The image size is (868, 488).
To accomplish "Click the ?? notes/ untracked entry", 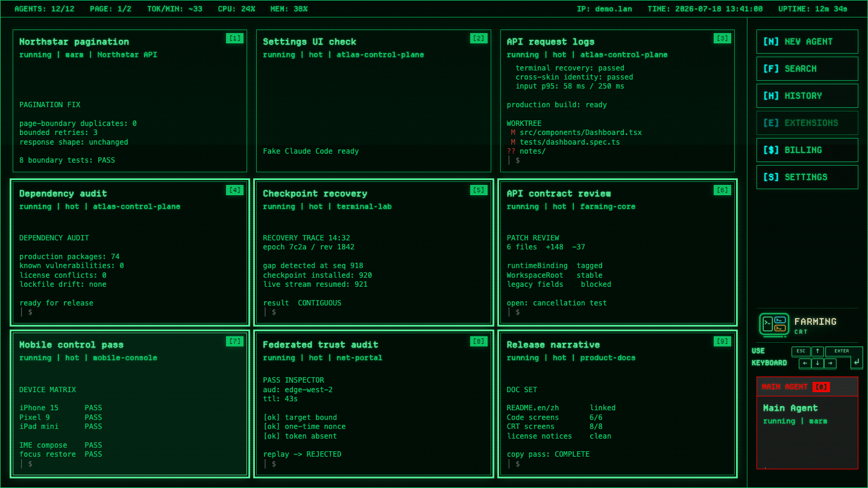I will pyautogui.click(x=526, y=151).
